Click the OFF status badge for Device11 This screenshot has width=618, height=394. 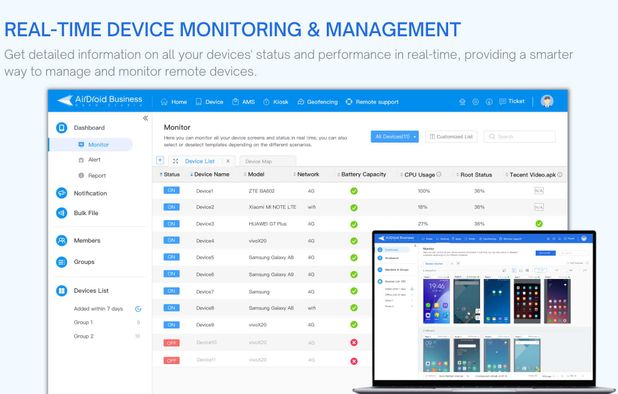(x=171, y=360)
